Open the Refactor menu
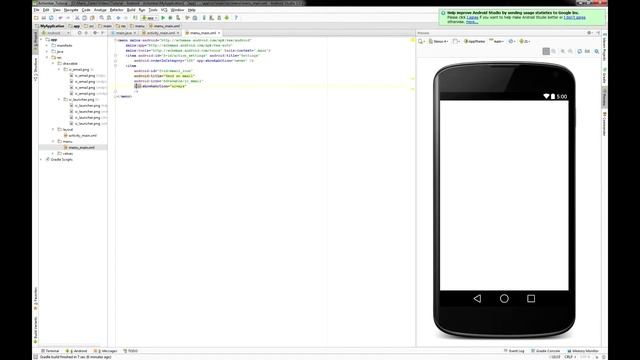This screenshot has height=360, width=640. pos(116,10)
